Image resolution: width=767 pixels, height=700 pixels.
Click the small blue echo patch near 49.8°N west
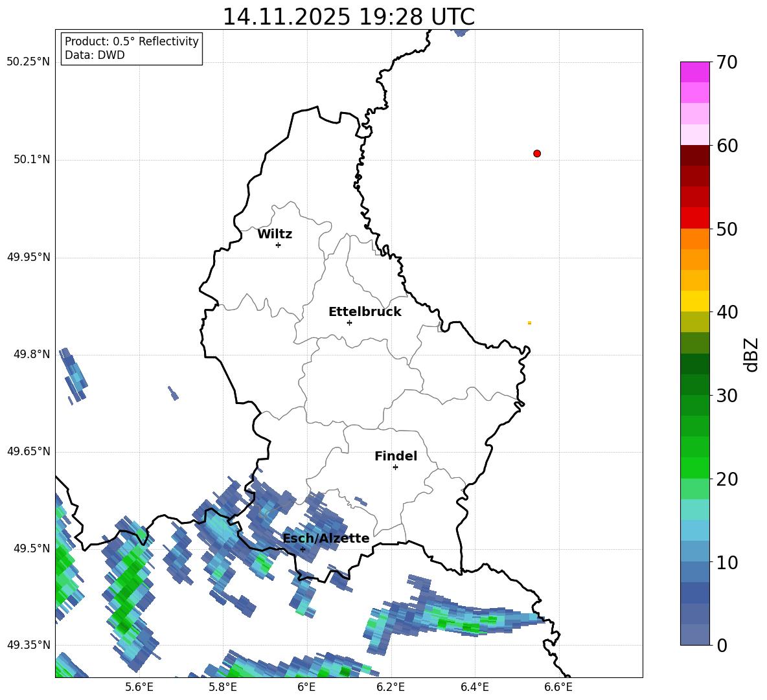click(x=73, y=376)
